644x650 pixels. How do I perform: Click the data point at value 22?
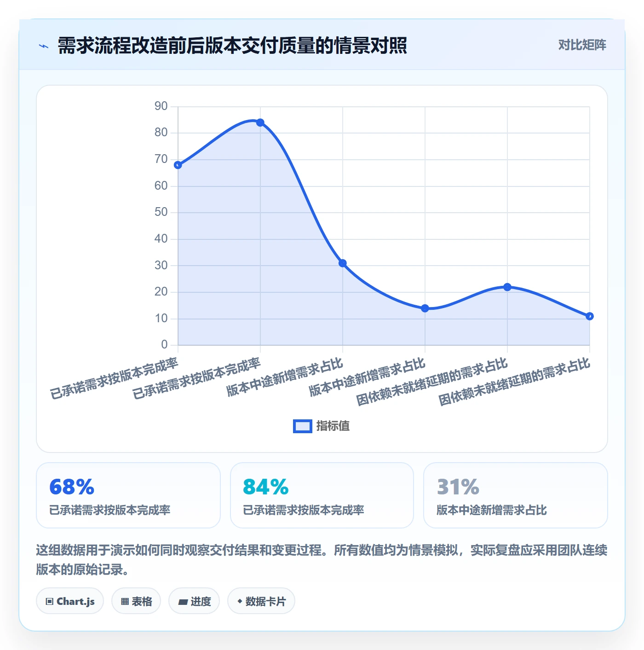(507, 287)
